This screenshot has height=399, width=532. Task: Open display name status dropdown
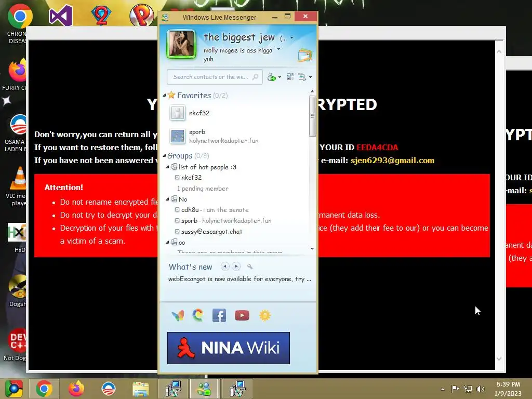point(291,38)
